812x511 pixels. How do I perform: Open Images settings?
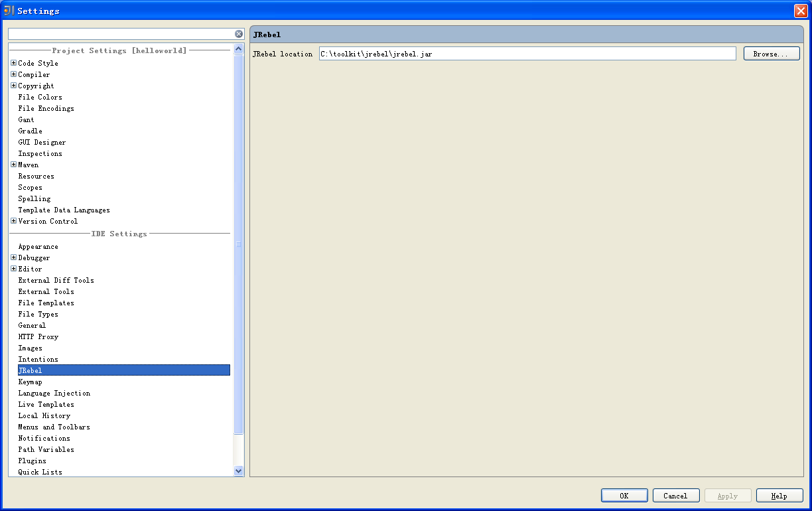31,348
